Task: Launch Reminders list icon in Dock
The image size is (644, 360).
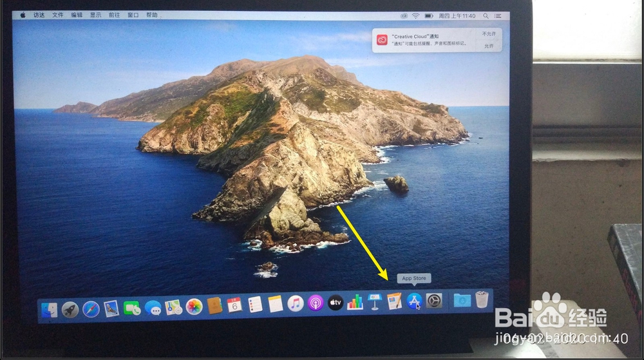Action: [x=255, y=305]
